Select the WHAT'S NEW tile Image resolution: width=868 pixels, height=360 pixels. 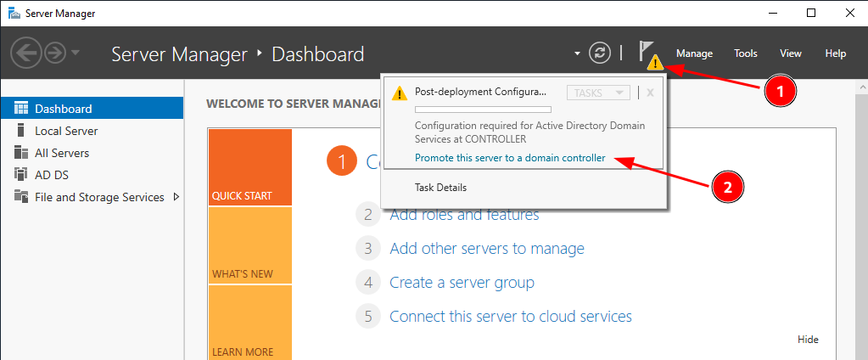tap(250, 245)
